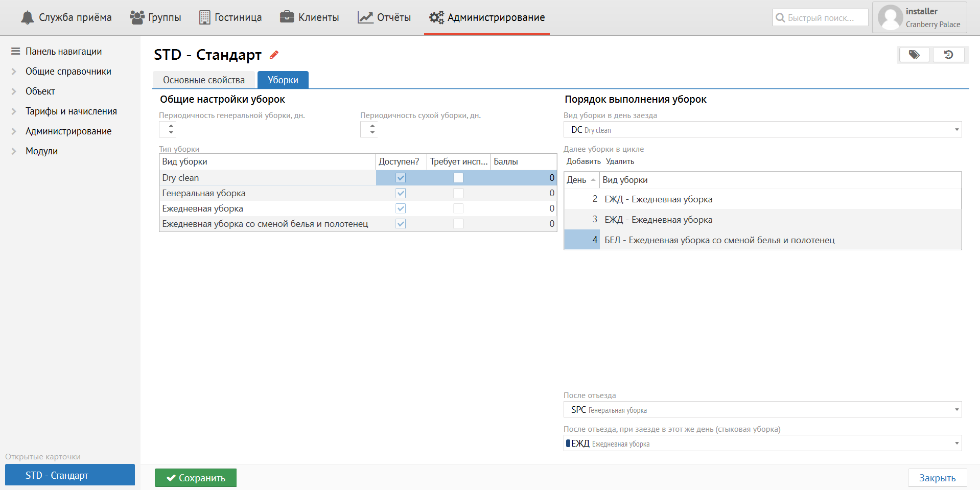
Task: Click the bell icon for Служба приёма
Action: point(27,17)
